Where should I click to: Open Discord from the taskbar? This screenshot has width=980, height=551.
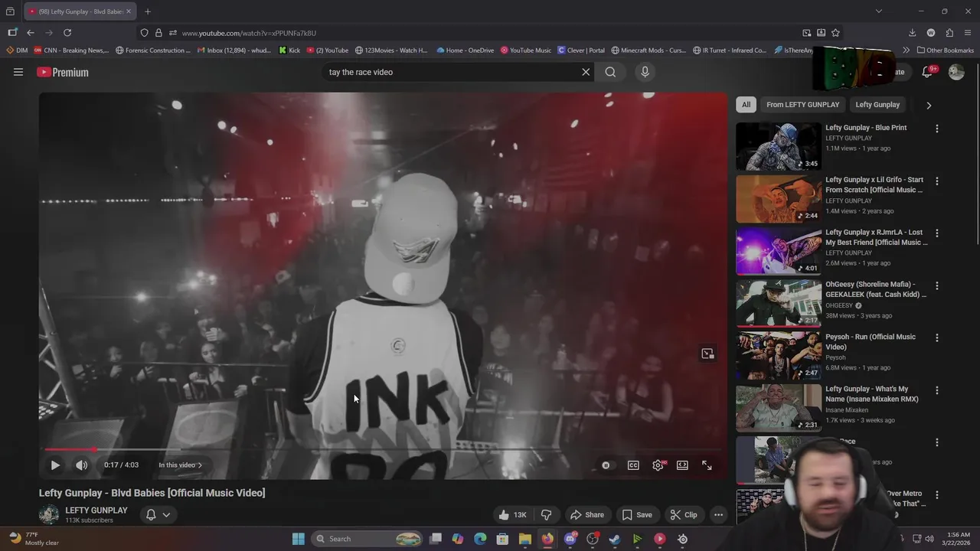(x=570, y=539)
